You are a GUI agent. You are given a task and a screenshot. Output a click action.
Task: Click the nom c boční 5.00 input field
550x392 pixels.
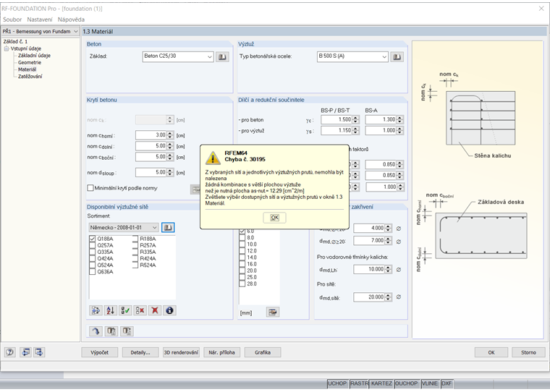151,157
